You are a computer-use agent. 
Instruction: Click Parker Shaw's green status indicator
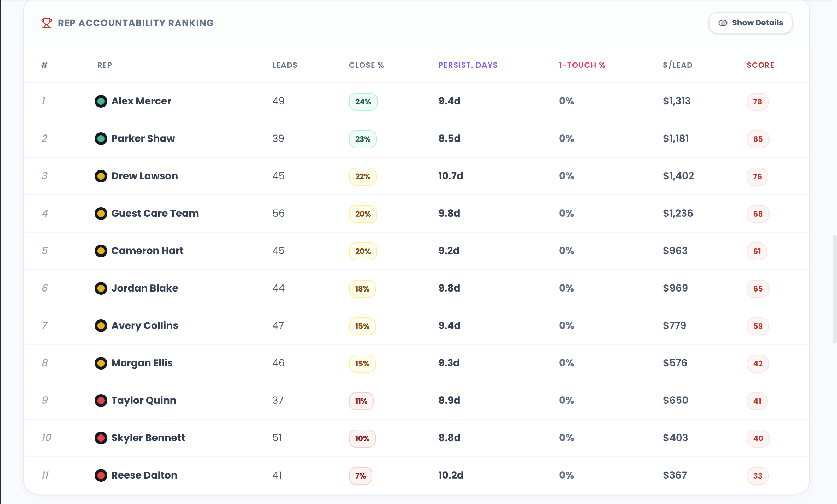tap(101, 139)
